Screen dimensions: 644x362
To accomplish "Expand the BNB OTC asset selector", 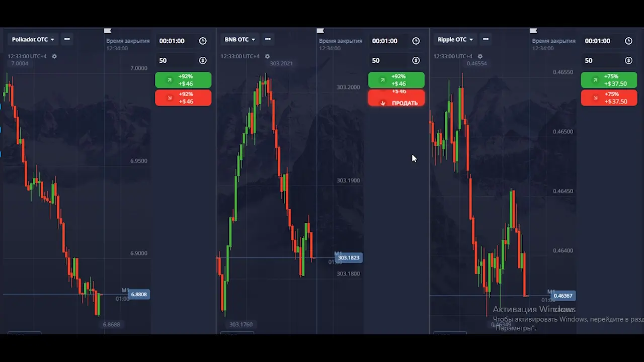I will click(240, 39).
